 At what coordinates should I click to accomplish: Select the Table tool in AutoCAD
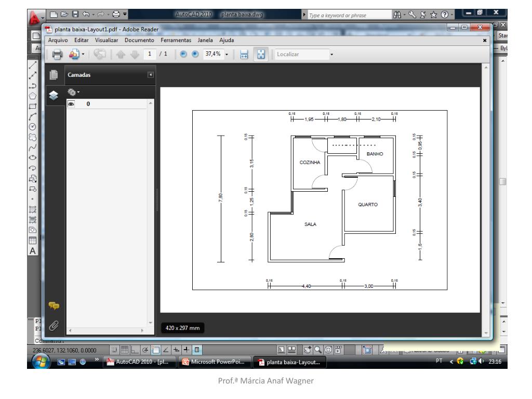(33, 241)
